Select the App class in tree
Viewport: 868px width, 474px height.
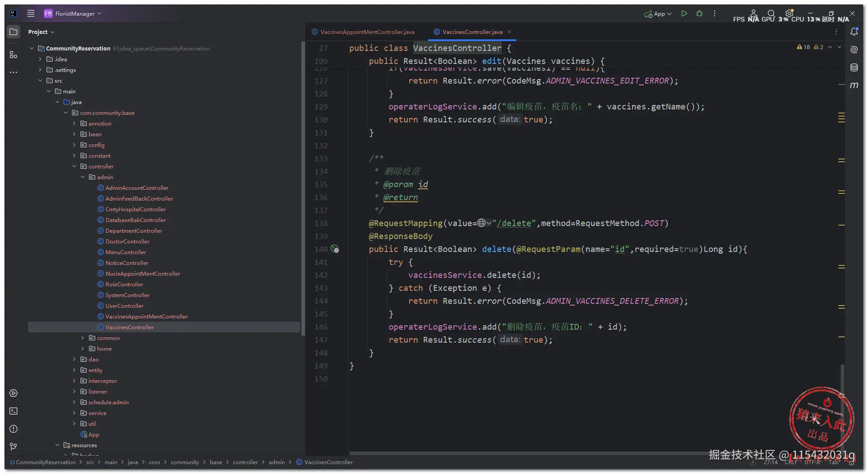tap(90, 434)
